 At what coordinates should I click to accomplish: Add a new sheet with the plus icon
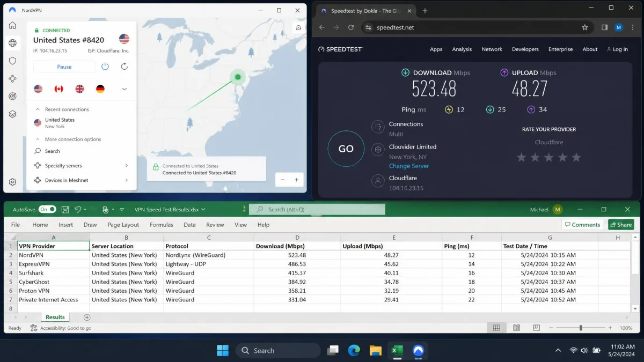tap(87, 317)
